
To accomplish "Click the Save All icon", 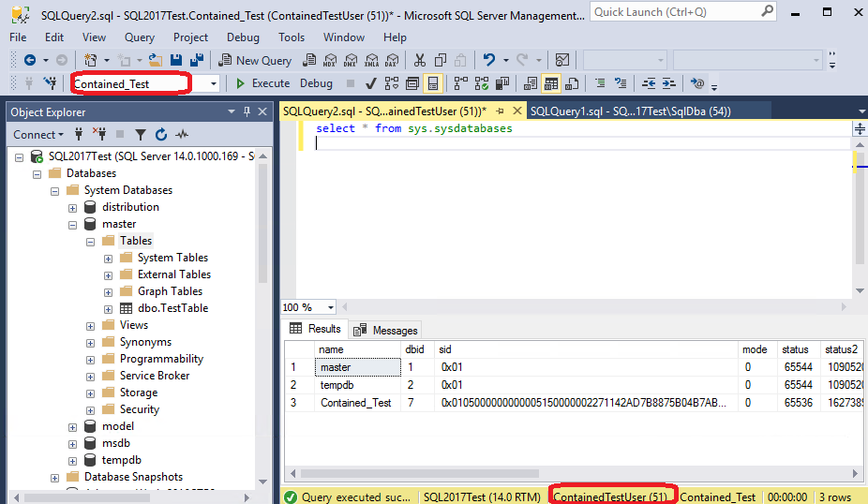I will click(197, 60).
